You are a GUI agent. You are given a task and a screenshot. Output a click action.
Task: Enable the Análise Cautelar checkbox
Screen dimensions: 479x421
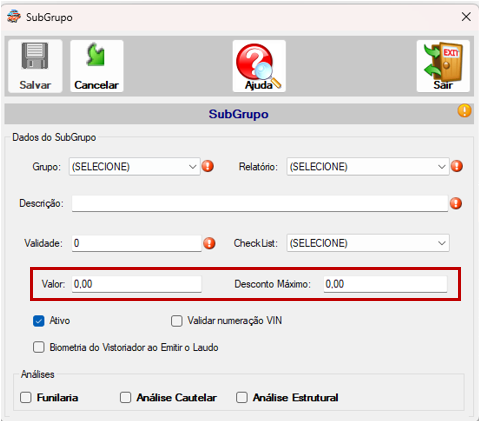(x=125, y=397)
